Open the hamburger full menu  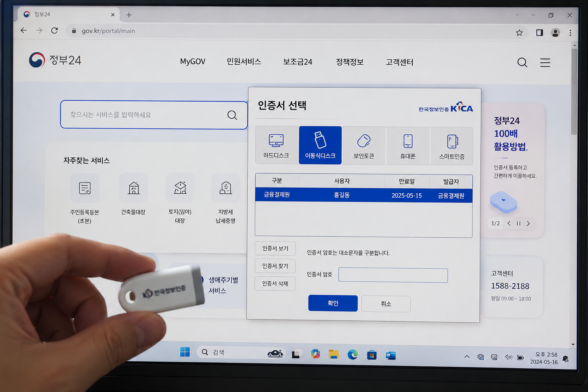tap(545, 62)
